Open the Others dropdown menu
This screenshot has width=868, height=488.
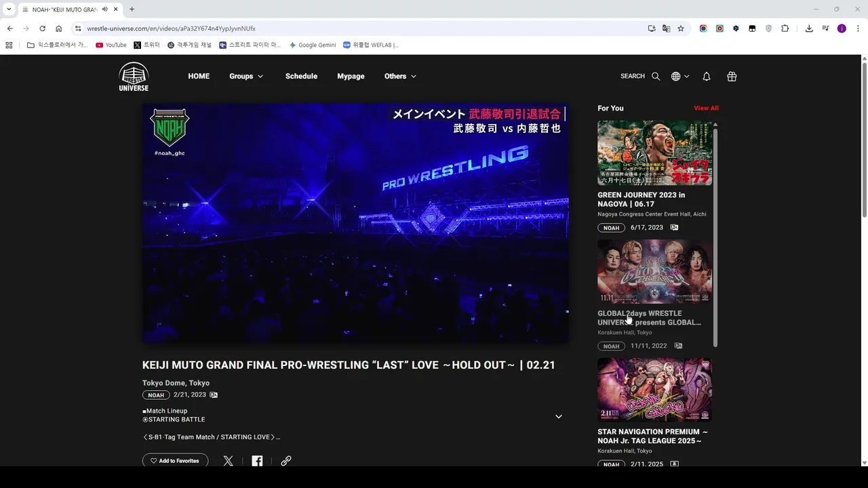click(x=400, y=77)
